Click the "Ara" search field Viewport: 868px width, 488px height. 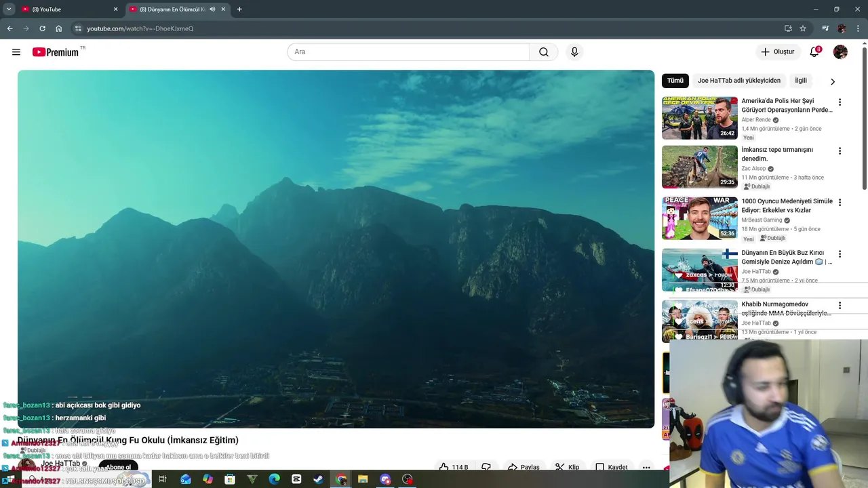click(408, 52)
